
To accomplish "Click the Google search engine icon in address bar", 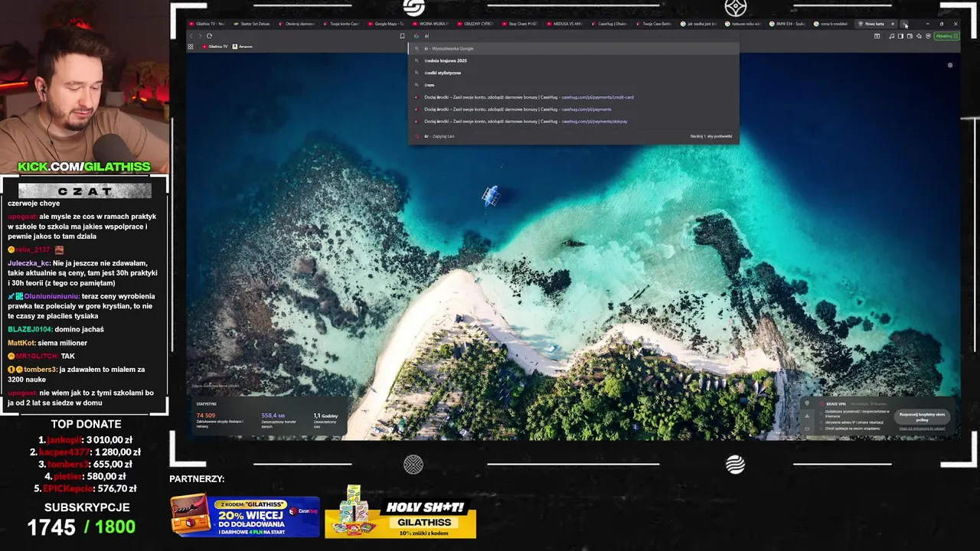I will click(x=416, y=36).
